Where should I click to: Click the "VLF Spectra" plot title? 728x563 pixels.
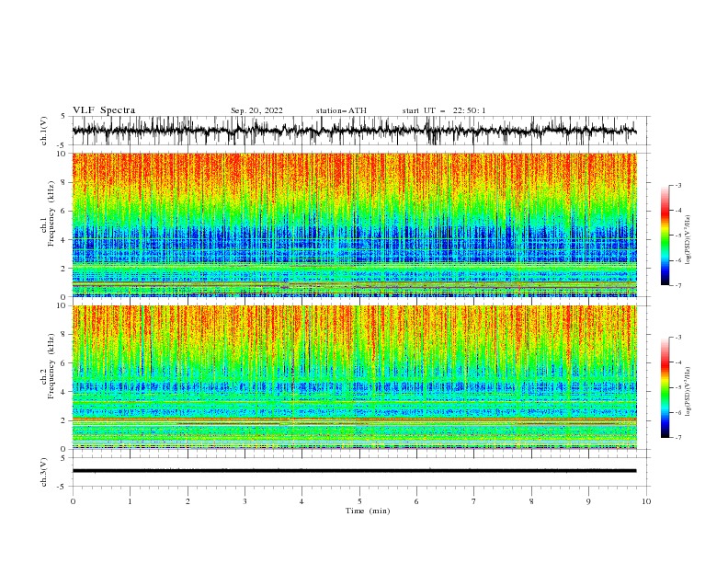[x=104, y=110]
